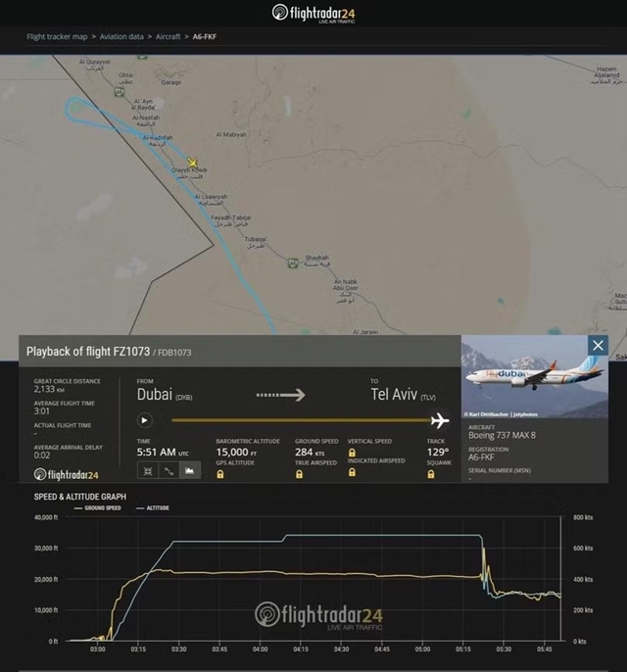The height and width of the screenshot is (672, 627).
Task: Click the A6-FKF registration value
Action: pos(481,457)
